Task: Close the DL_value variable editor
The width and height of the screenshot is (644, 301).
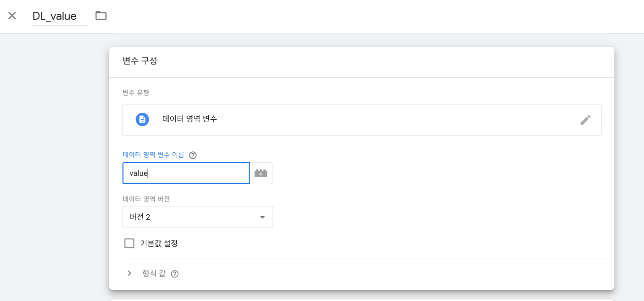Action: 12,15
